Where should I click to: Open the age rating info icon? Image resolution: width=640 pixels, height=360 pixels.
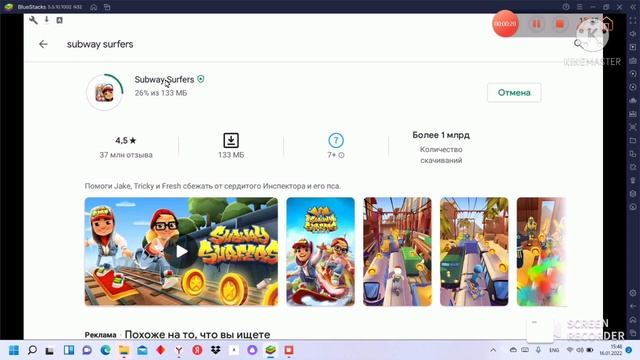[342, 155]
